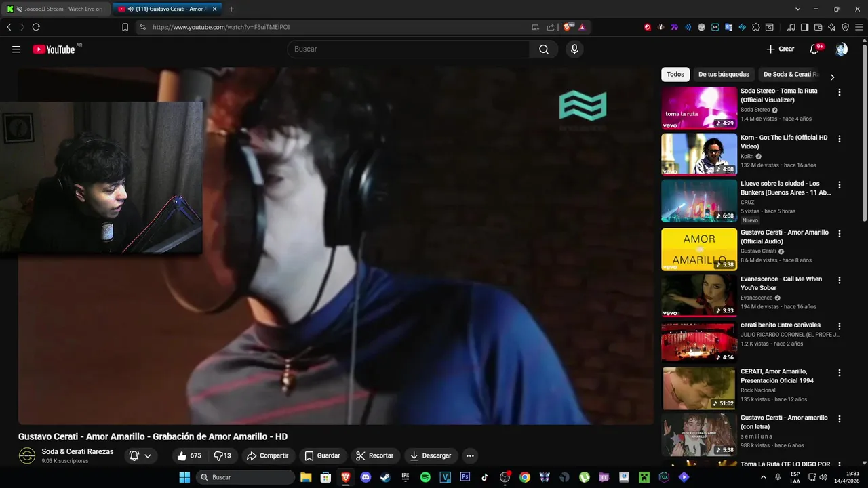
Task: Open a new browser tab
Action: click(231, 9)
